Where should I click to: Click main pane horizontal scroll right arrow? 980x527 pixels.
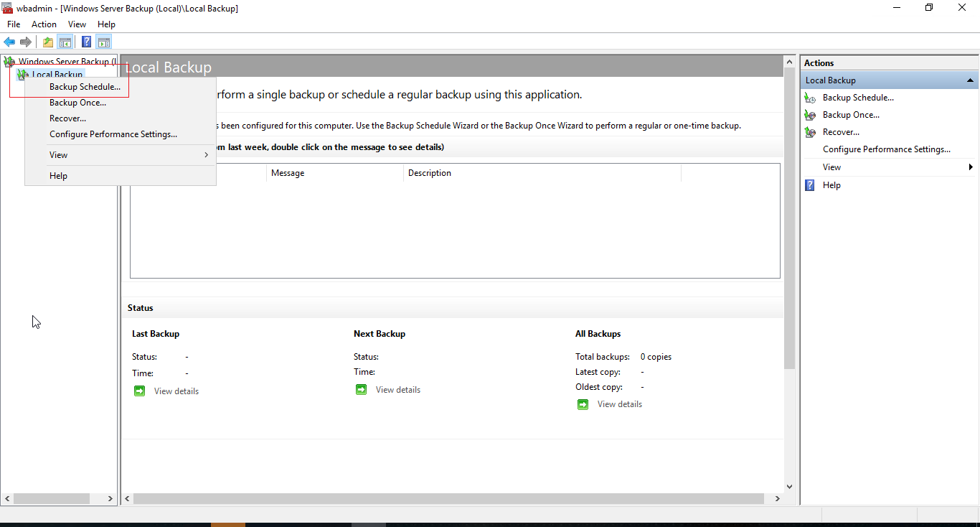point(778,498)
